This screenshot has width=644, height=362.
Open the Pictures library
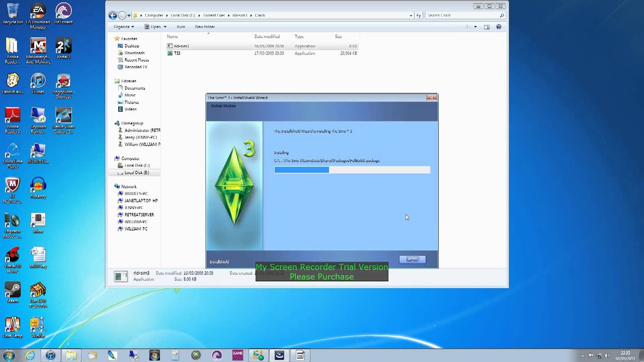[131, 102]
